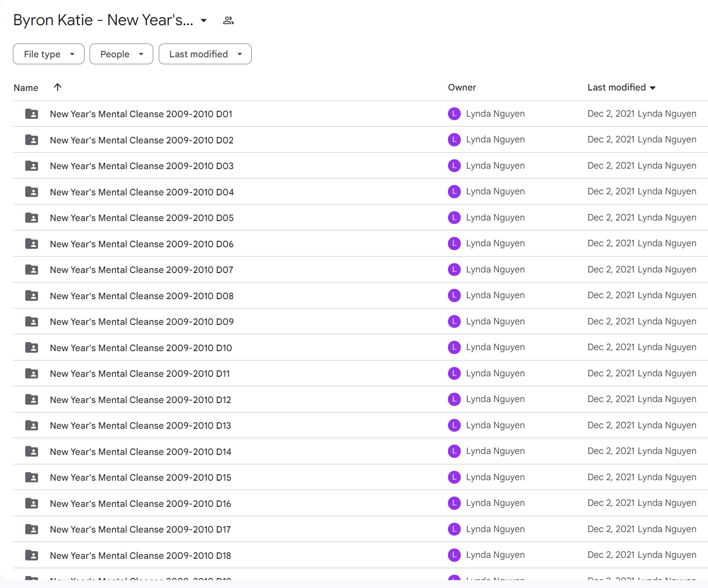Click the shared folder icon for D02
This screenshot has height=588, width=708.
[32, 140]
